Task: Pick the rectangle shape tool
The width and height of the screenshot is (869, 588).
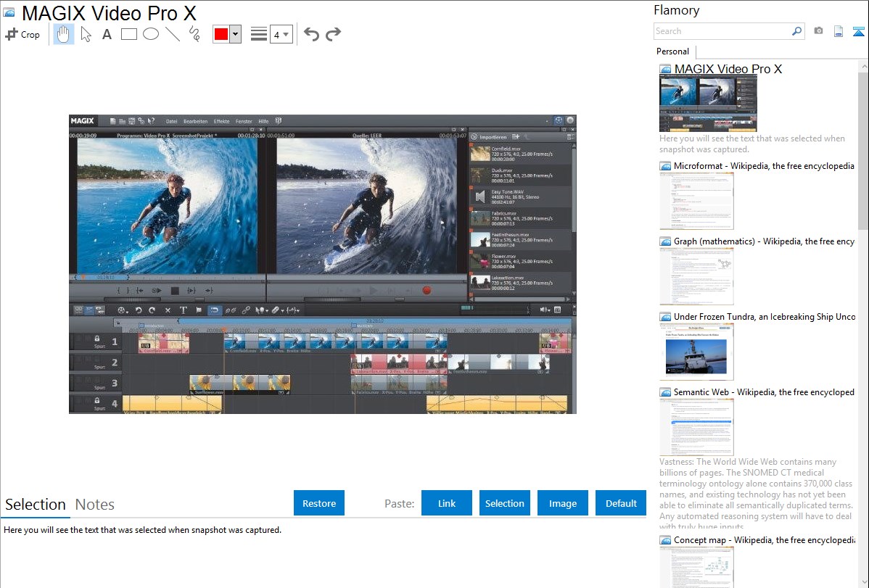Action: pyautogui.click(x=129, y=34)
